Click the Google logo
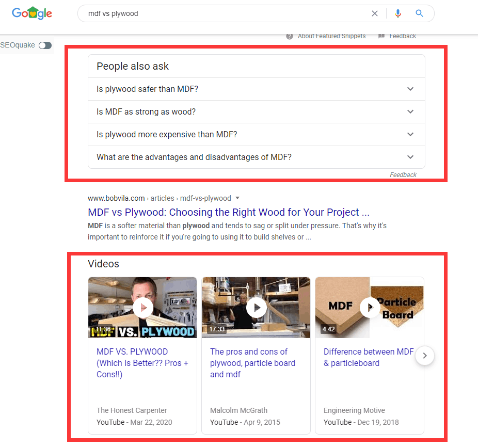The image size is (478, 448). [32, 13]
